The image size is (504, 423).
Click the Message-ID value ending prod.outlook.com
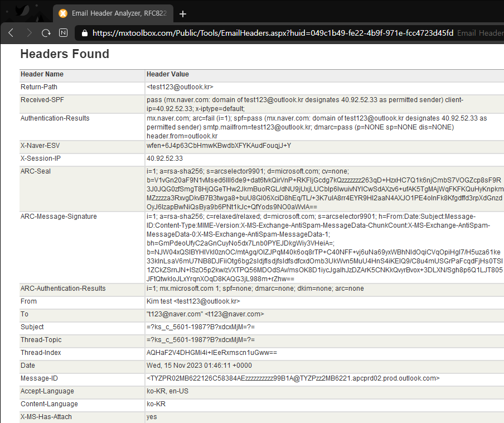(x=293, y=378)
